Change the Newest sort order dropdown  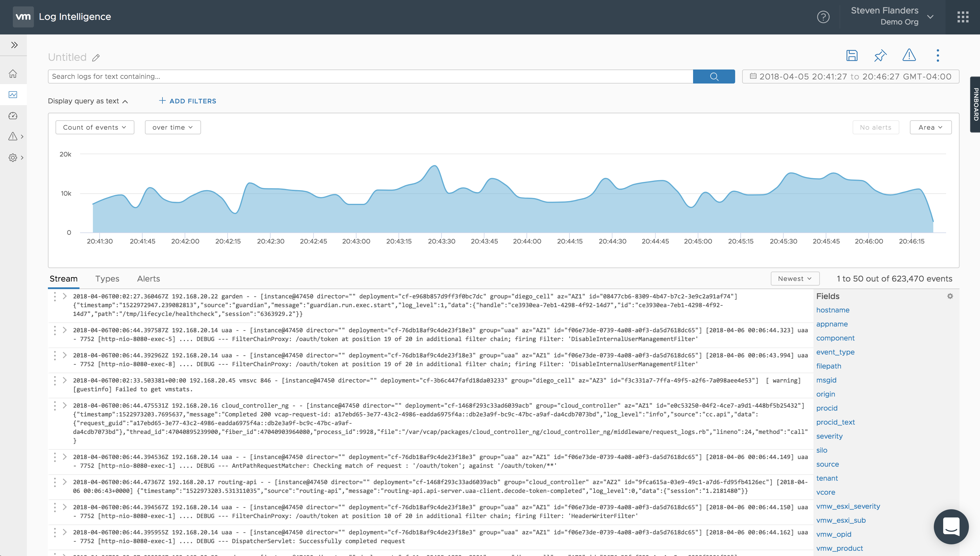pyautogui.click(x=795, y=279)
